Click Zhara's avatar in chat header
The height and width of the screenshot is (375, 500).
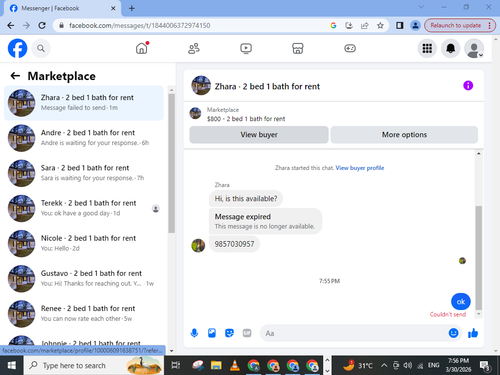(201, 85)
